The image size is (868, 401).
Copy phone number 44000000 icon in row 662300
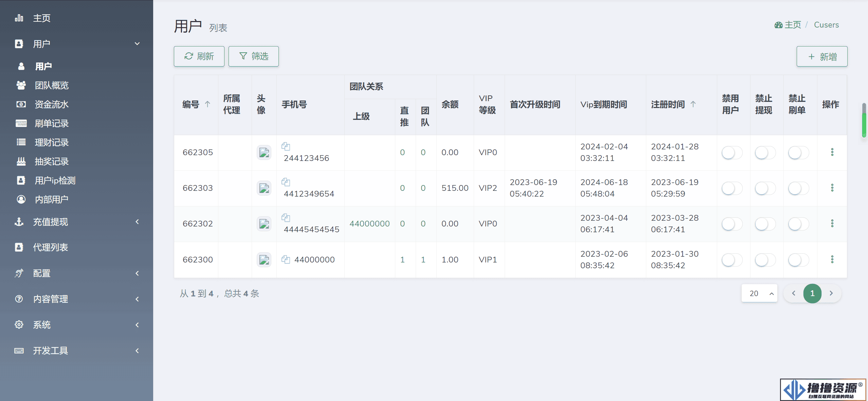pyautogui.click(x=286, y=260)
